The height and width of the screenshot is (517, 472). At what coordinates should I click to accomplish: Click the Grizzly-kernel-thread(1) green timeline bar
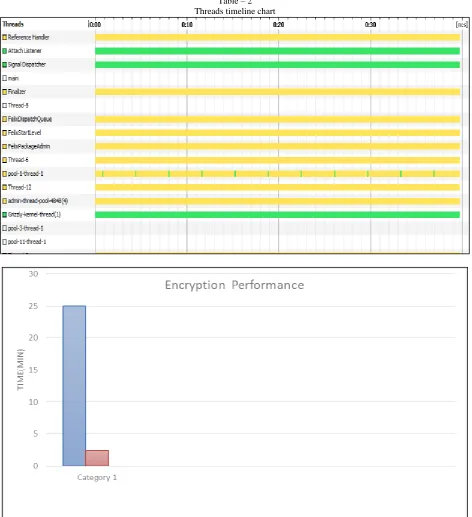[277, 215]
